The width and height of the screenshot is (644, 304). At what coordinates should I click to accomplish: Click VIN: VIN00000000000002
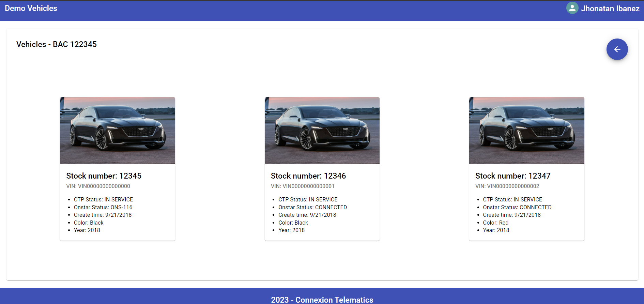(507, 186)
